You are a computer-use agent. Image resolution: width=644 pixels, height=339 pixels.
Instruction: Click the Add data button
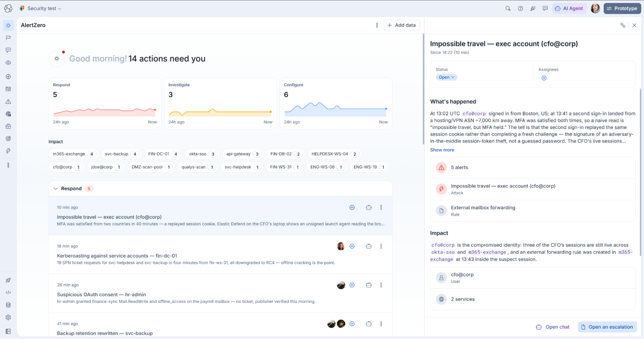402,25
